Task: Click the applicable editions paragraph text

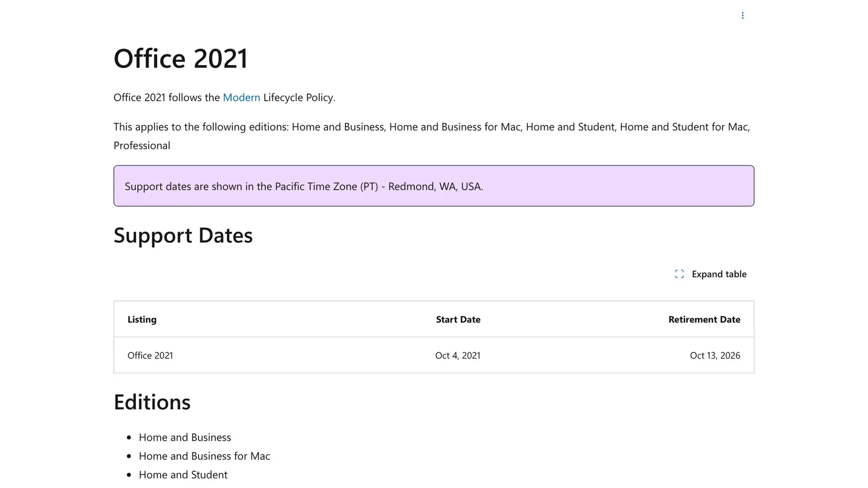Action: tap(432, 136)
